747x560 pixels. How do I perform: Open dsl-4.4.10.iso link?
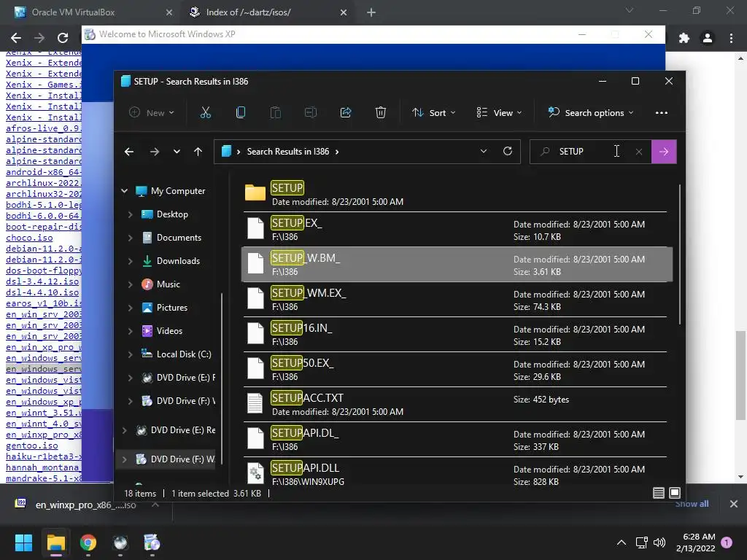click(42, 292)
